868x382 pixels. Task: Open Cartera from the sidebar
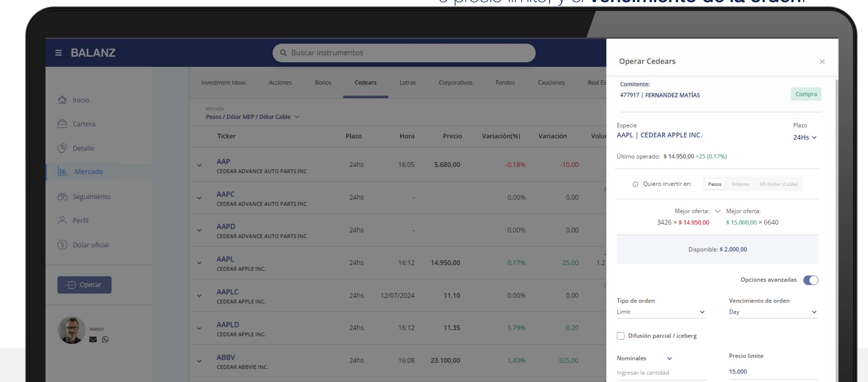tap(84, 124)
